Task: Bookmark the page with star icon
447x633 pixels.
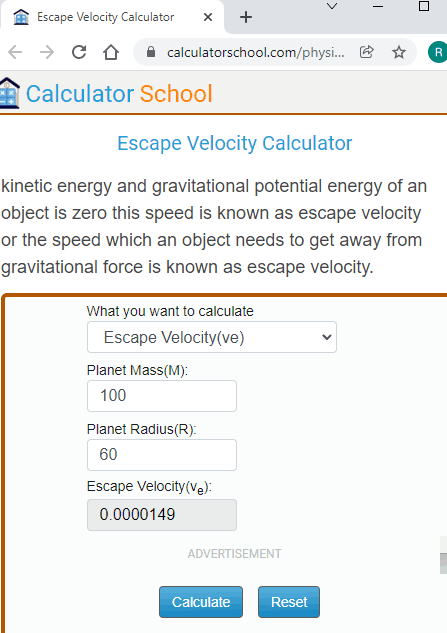Action: (399, 52)
